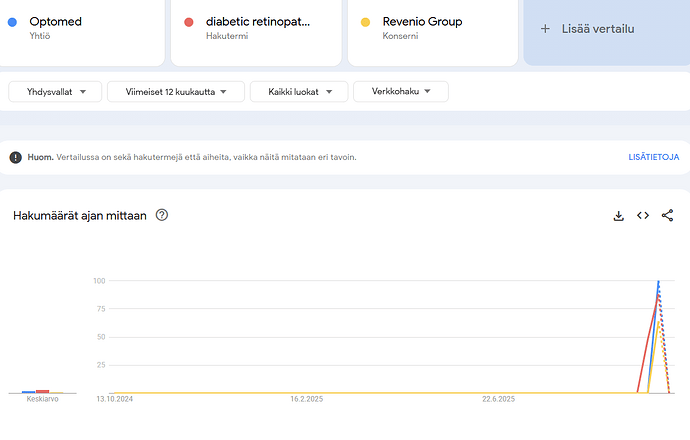
Task: Open the embed code icon
Action: (643, 216)
